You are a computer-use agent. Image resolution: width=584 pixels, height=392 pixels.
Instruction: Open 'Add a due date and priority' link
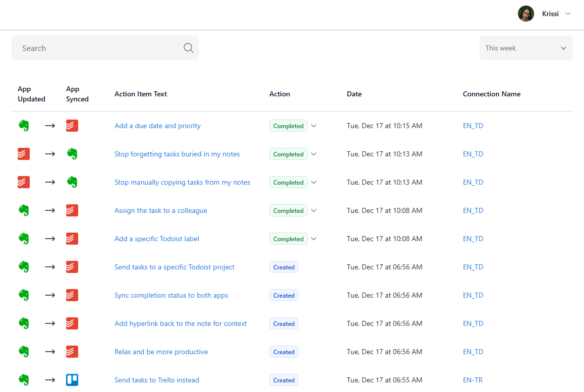pos(157,126)
